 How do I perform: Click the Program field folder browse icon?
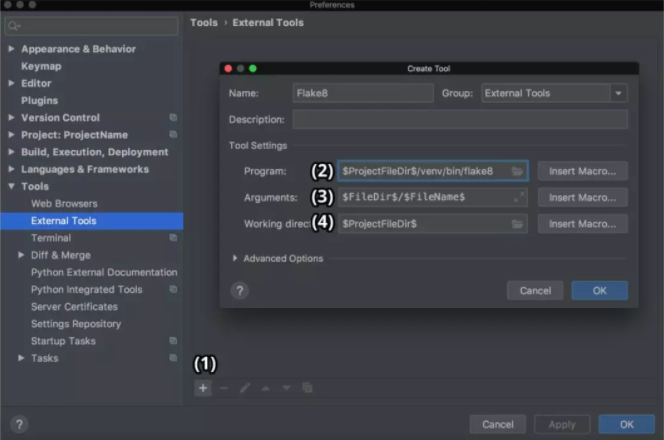(x=517, y=171)
